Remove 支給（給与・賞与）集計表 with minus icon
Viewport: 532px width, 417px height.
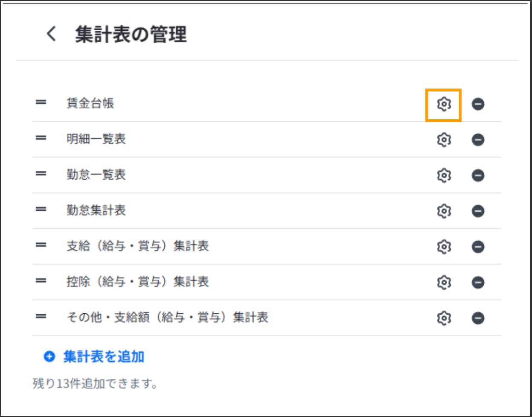click(x=478, y=247)
